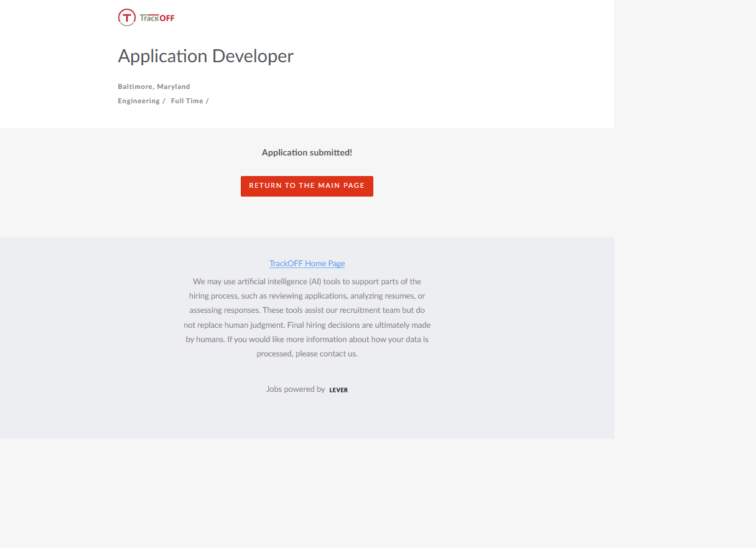Click the Application submitted! confirmation message
This screenshot has height=548, width=756.
[x=307, y=152]
